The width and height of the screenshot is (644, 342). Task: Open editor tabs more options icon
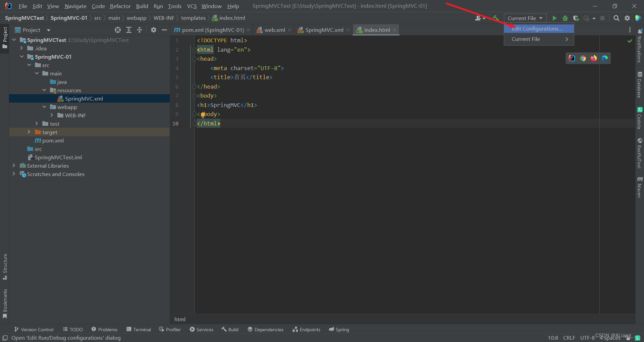pos(630,30)
